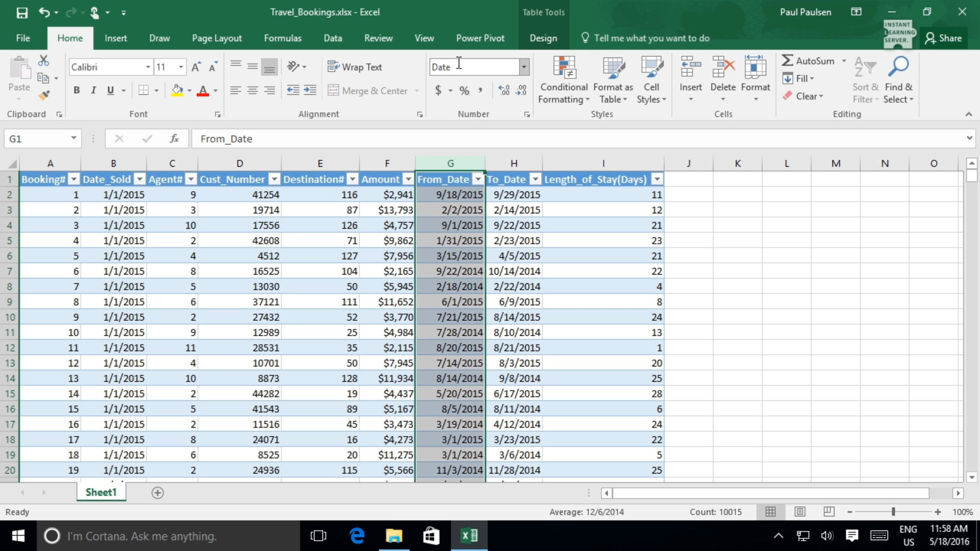Enable Merge and Center toggle
This screenshot has width=980, height=551.
point(367,91)
